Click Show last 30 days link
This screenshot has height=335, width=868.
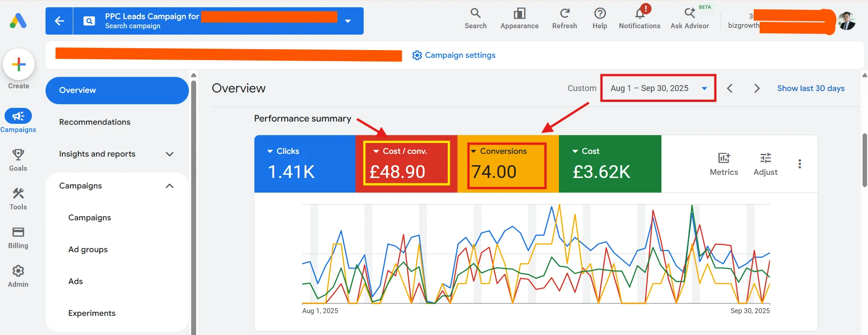pos(811,88)
